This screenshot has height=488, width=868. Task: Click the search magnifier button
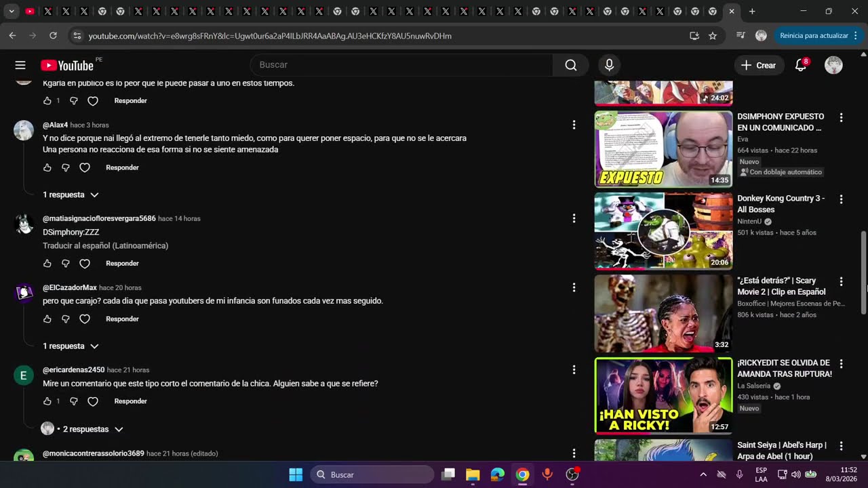(571, 65)
